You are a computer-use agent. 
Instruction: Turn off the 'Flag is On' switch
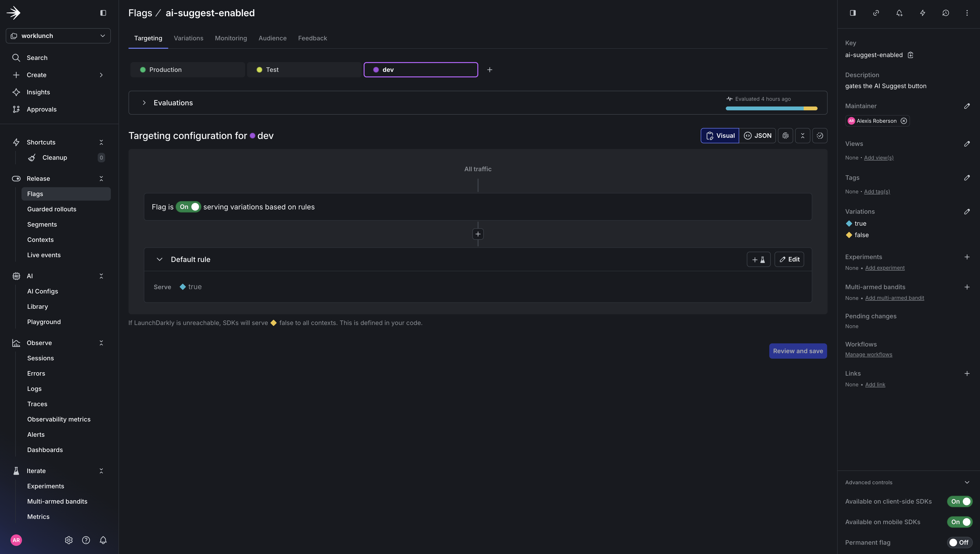click(188, 207)
